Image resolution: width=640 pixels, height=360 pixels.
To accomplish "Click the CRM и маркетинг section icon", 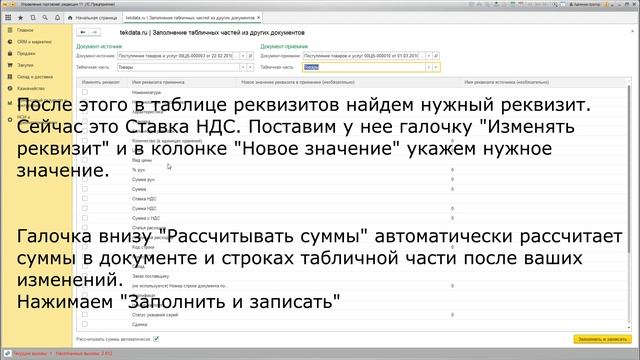I will coord(10,42).
